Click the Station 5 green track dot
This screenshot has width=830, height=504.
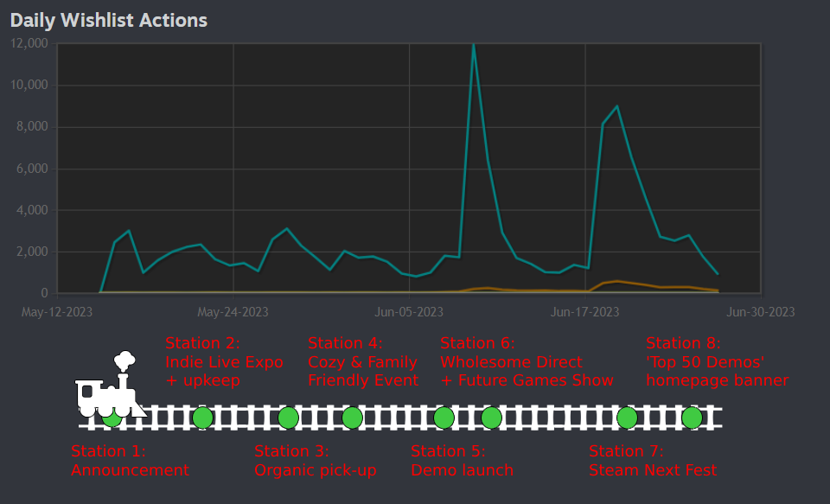tap(443, 417)
